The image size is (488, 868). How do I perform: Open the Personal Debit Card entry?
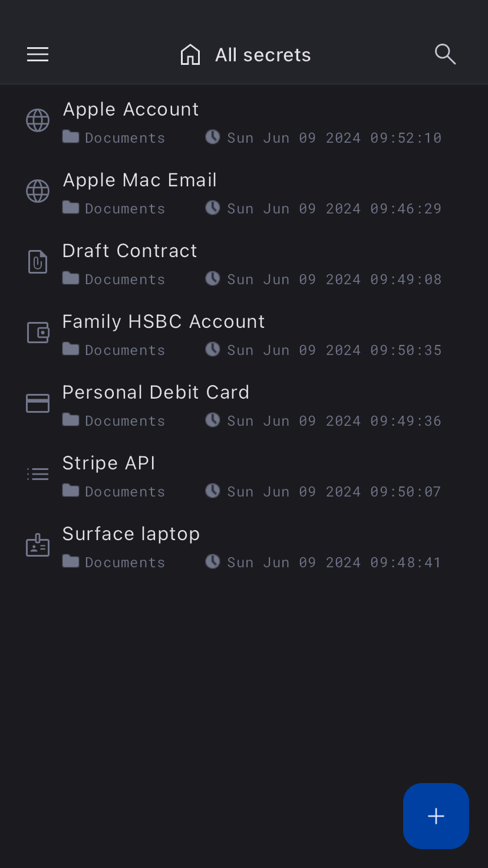point(156,393)
